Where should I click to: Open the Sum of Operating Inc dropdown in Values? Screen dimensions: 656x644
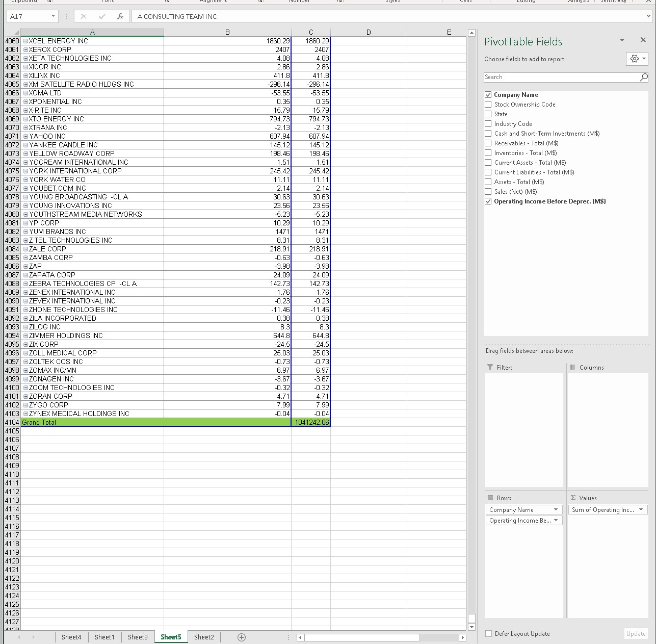pos(640,509)
